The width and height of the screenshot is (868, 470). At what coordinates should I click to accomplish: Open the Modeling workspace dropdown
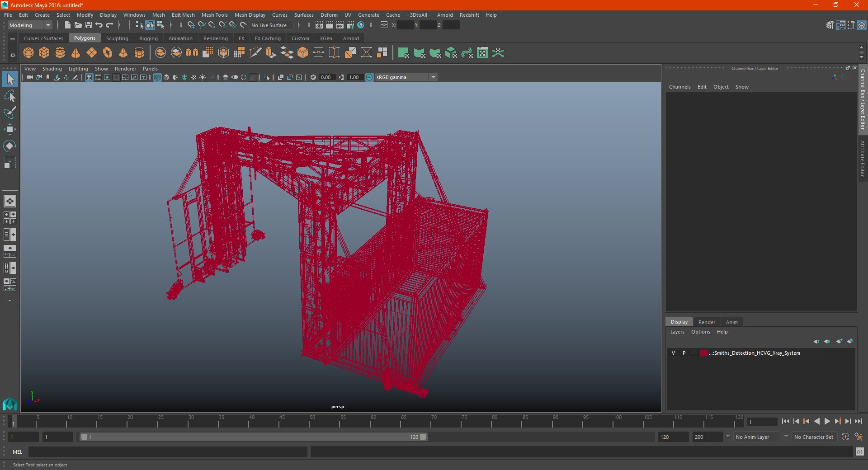click(30, 25)
